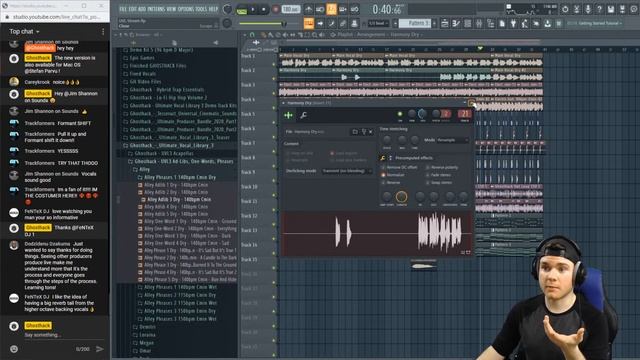Open the Channel rack icon
This screenshot has height=360, width=640.
467,24
